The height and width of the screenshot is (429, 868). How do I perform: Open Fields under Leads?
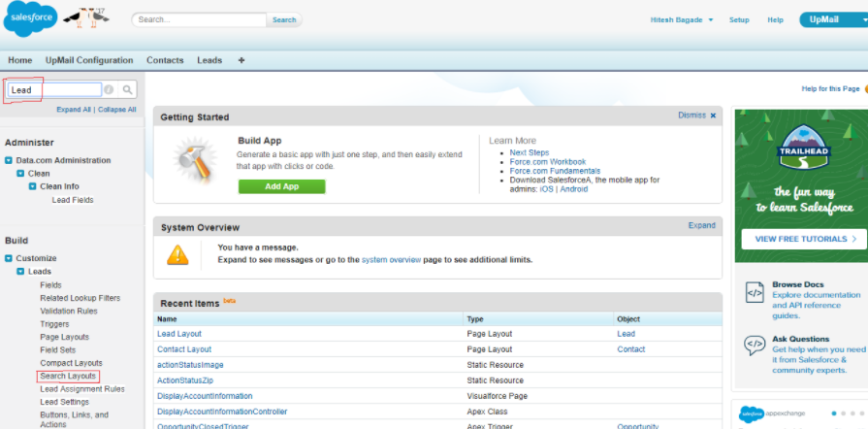(x=51, y=285)
